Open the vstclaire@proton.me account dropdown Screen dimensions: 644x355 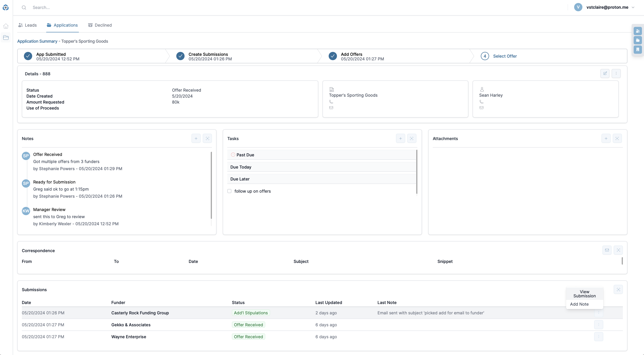click(607, 7)
